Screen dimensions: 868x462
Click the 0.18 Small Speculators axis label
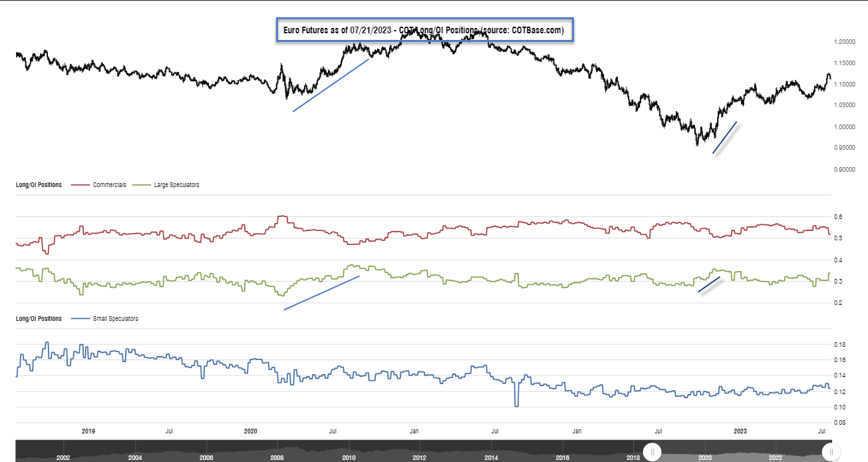click(840, 345)
